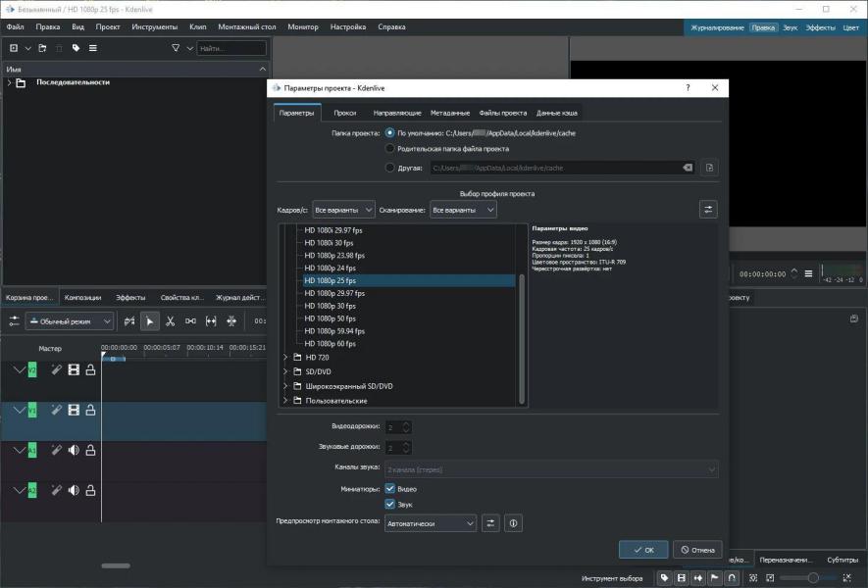
Task: Confirm the dialog with OK
Action: tap(643, 549)
